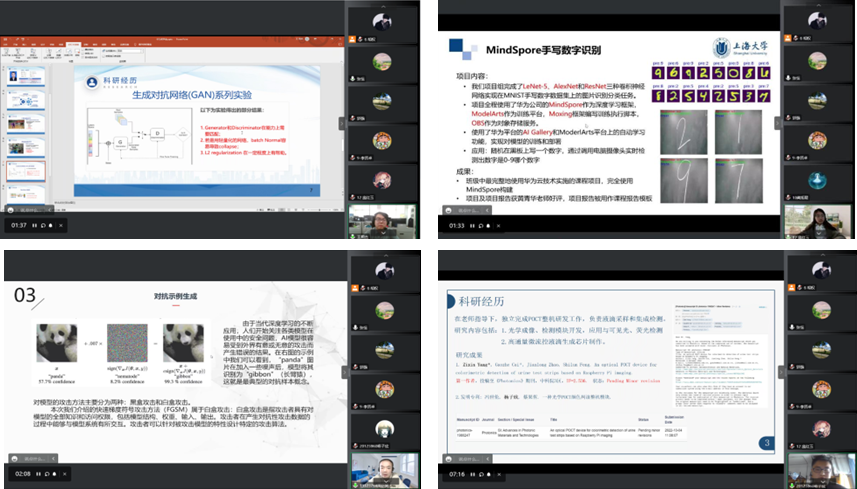Pause playback in the 01:37 GAN recording
The image size is (857, 489).
click(x=35, y=226)
